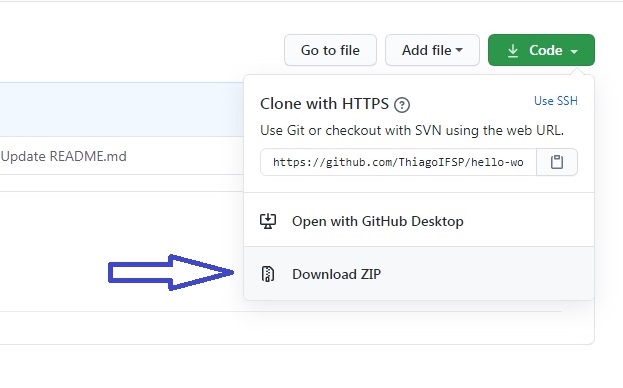The width and height of the screenshot is (623, 388).
Task: Switch to the Use SSH link
Action: click(555, 101)
